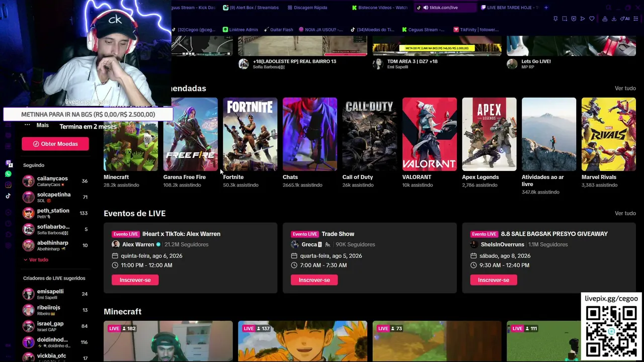Image resolution: width=644 pixels, height=362 pixels.
Task: Switch to the Discagem Rápida tab
Action: click(307, 8)
